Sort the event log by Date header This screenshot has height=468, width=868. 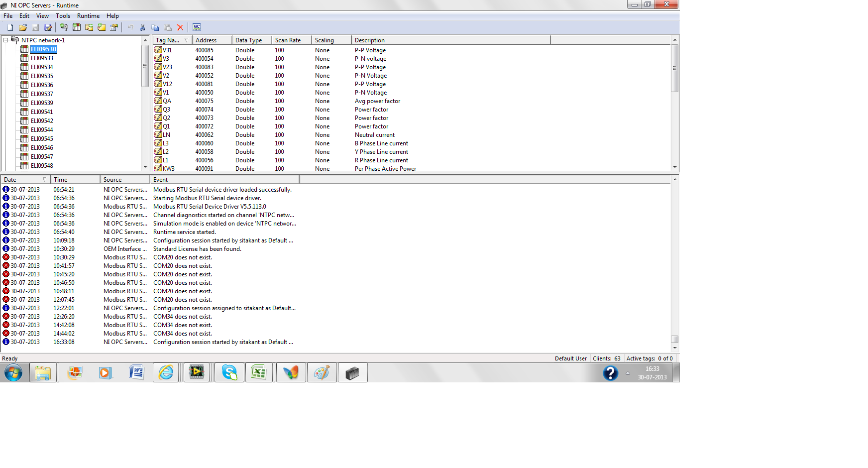(x=25, y=180)
